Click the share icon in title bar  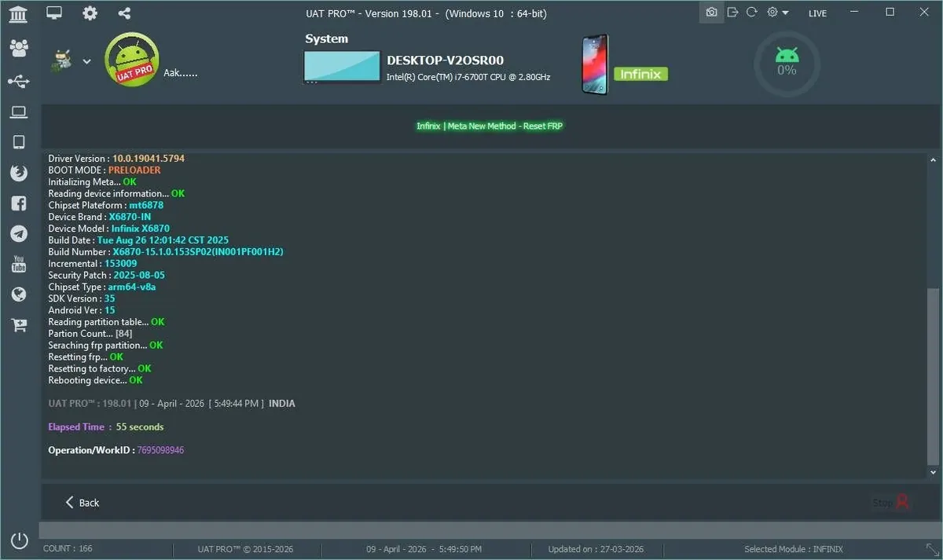coord(124,13)
